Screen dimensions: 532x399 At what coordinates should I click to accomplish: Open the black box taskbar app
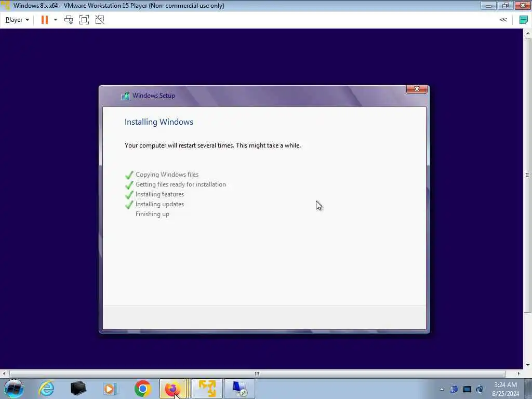tap(78, 389)
